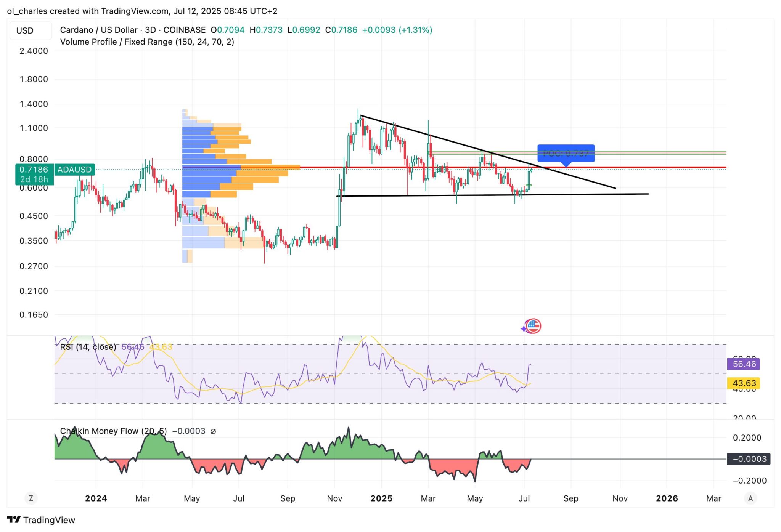Click the yellow 43.63 RSI average tag
The width and height of the screenshot is (781, 532).
(744, 383)
